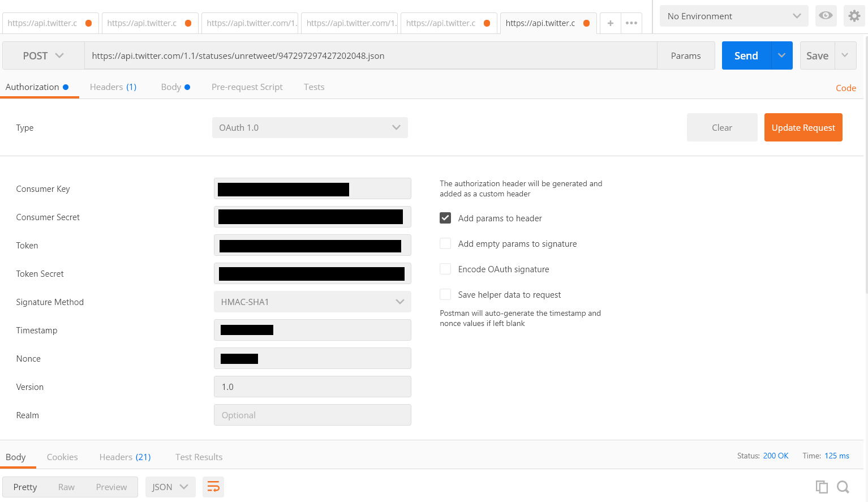
Task: Open the response Headers (21) tab
Action: pyautogui.click(x=125, y=457)
